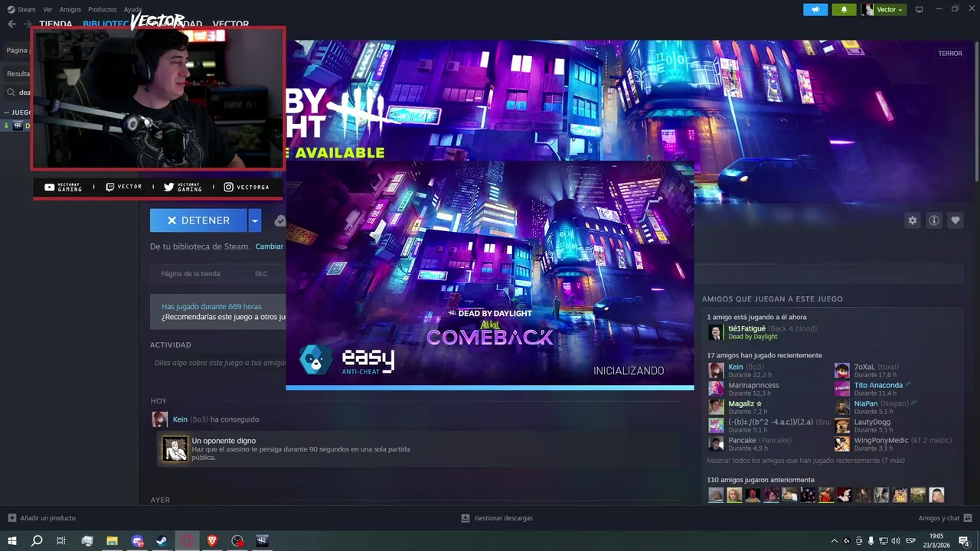Open Kein's profile in activity feed
Screen dimensions: 980x551
180,419
